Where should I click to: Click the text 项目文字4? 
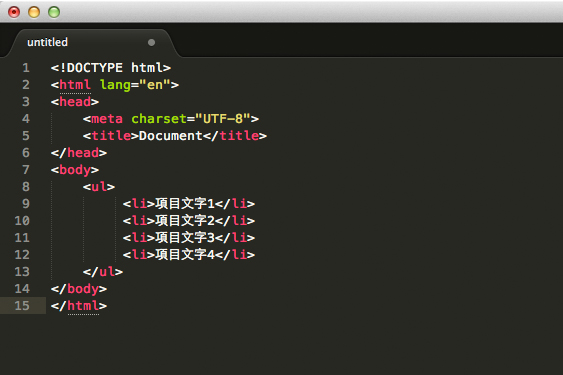tap(185, 255)
